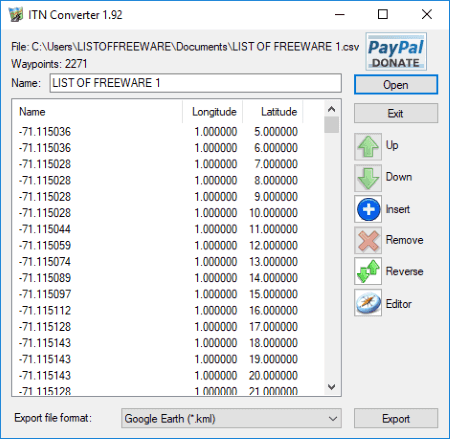Click the Down label text
The width and height of the screenshot is (450, 439).
[x=399, y=177]
